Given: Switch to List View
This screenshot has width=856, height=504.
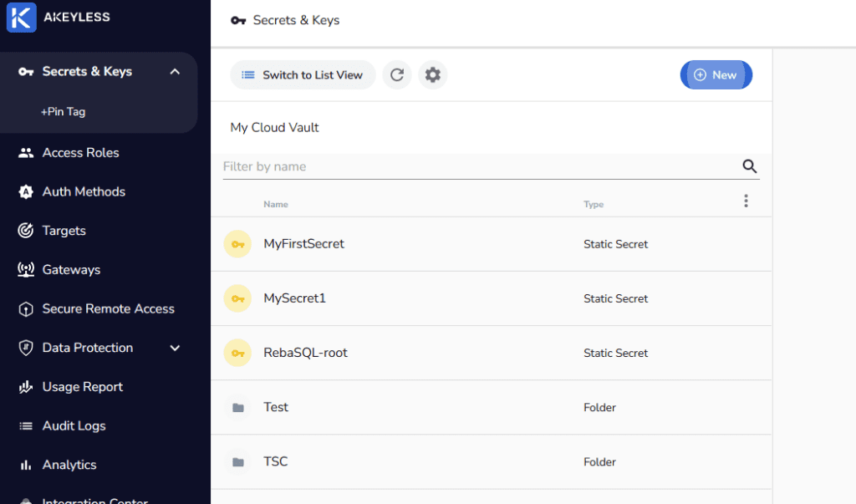Looking at the screenshot, I should (x=303, y=75).
